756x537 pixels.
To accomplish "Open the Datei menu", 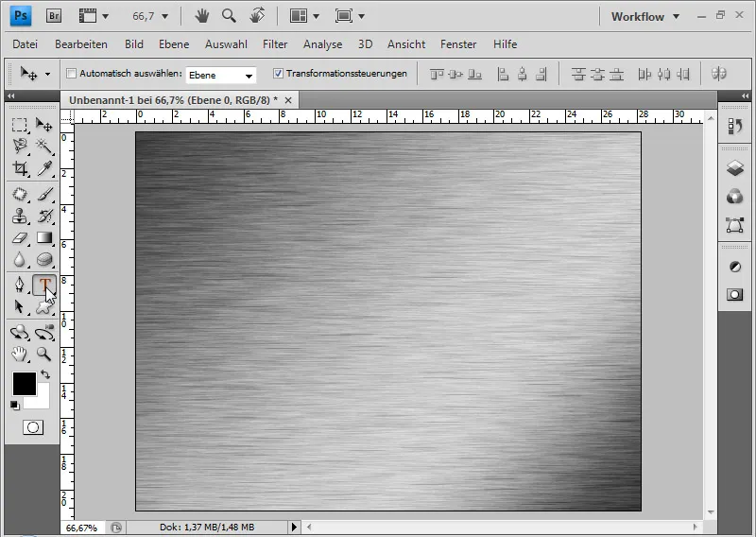I will pos(26,44).
